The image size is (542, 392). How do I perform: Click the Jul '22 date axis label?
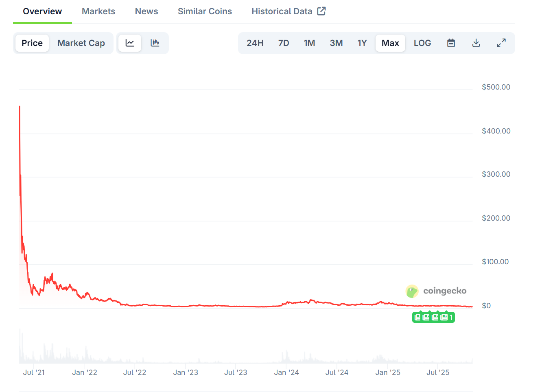point(135,372)
